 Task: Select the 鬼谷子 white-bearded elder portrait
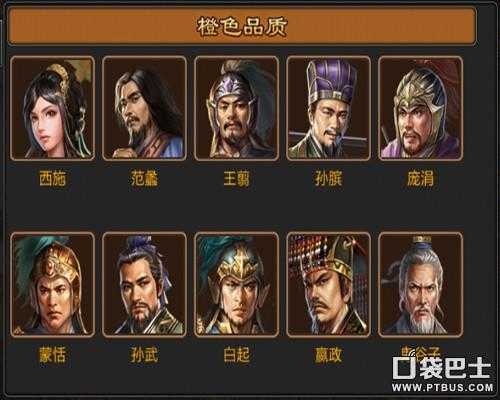[x=420, y=285]
